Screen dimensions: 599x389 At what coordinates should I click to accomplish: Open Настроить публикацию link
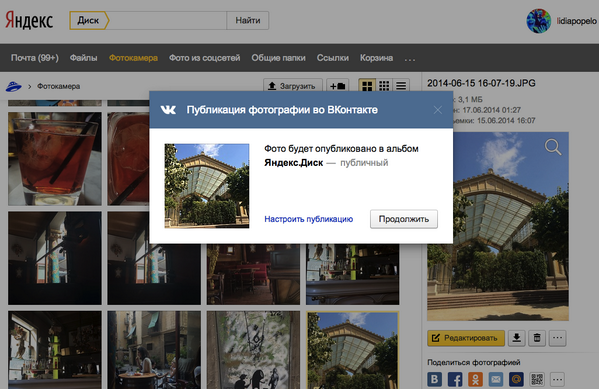click(309, 219)
